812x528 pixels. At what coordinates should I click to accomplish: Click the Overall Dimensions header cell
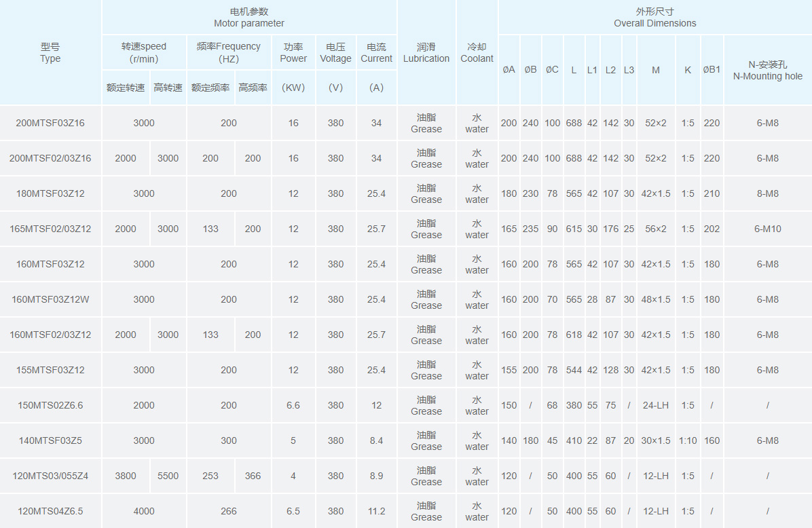[x=654, y=18]
